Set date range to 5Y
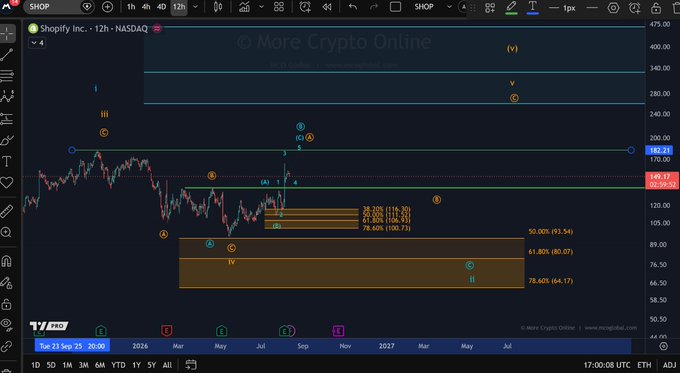680x373 pixels. [x=151, y=365]
